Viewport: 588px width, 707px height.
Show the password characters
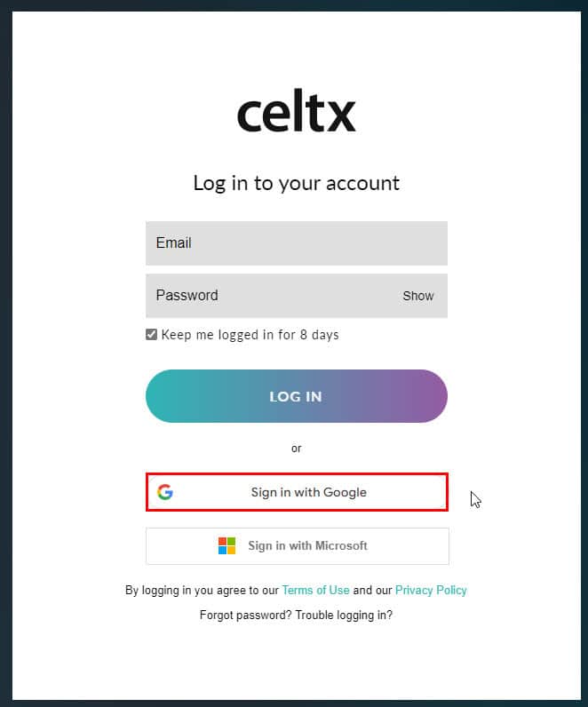417,296
